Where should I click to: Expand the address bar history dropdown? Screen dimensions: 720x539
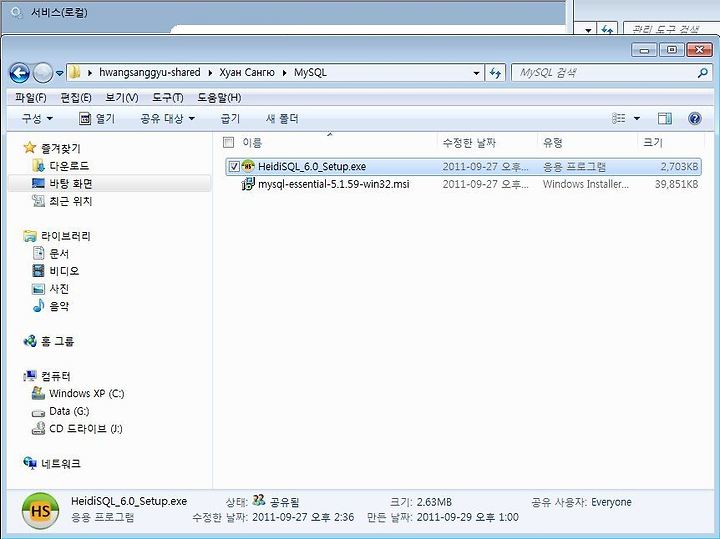click(476, 73)
